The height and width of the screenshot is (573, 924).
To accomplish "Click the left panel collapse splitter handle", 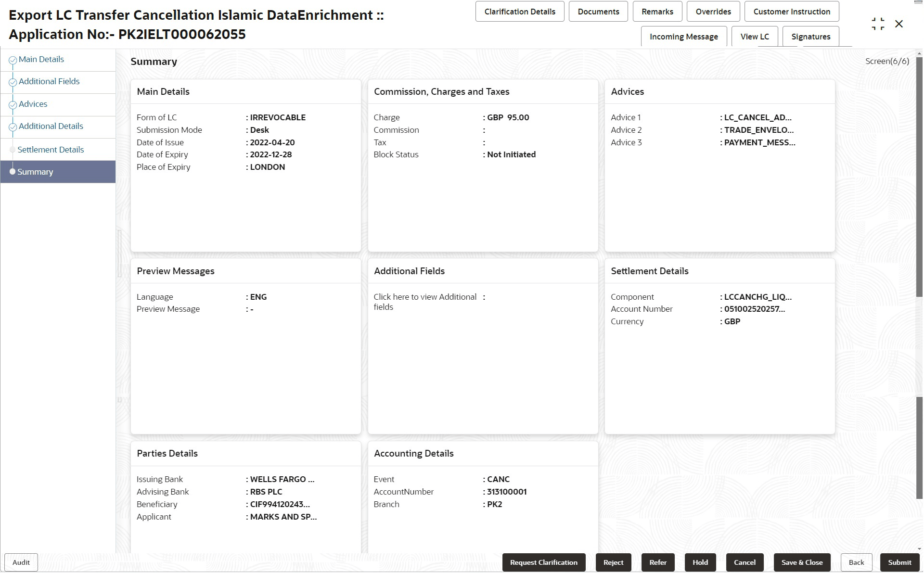I will click(119, 254).
